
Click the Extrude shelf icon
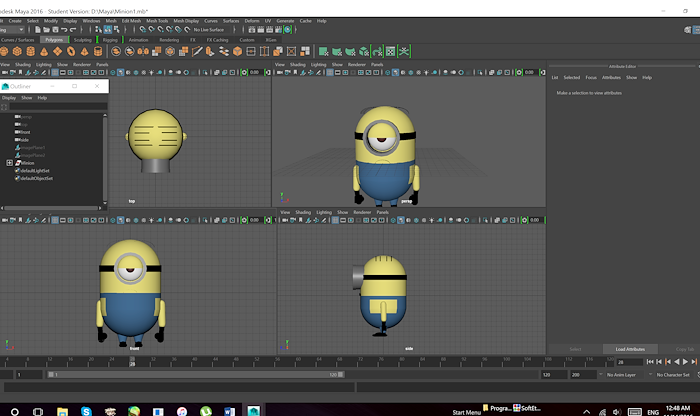[x=209, y=51]
